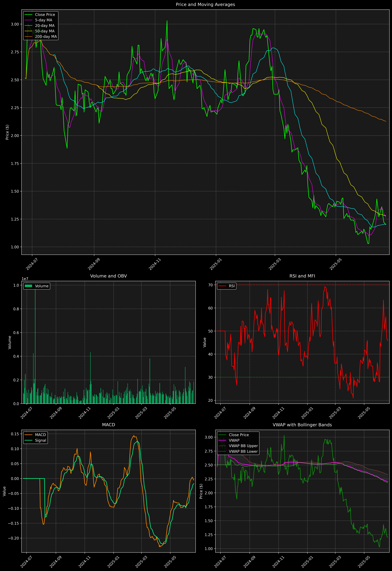Click the −0.20 y-tick on the MACD chart
The image size is (392, 571).
[14, 538]
